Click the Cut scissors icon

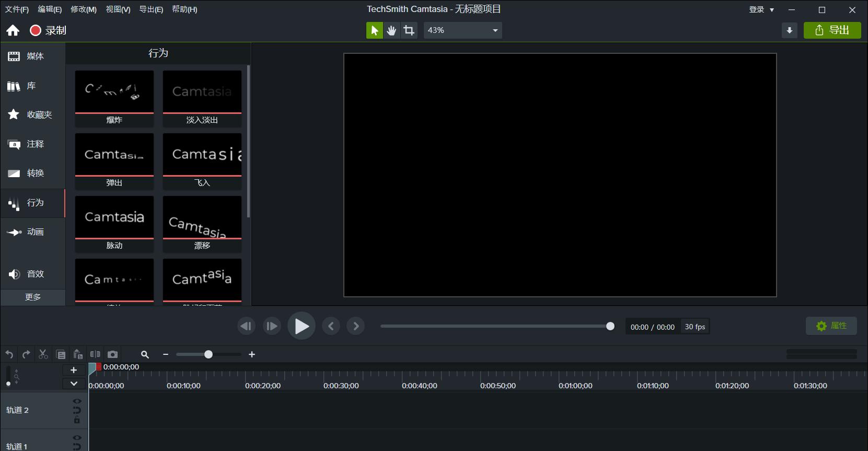click(43, 354)
